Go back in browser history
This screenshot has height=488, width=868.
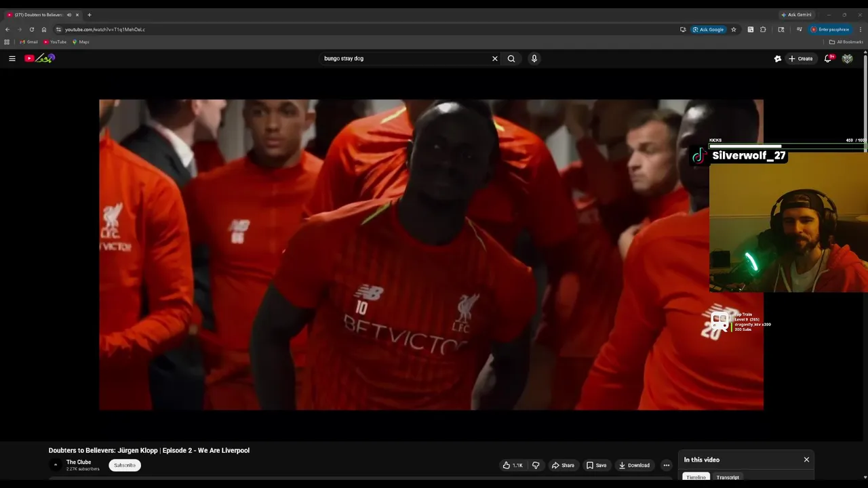pos(7,29)
